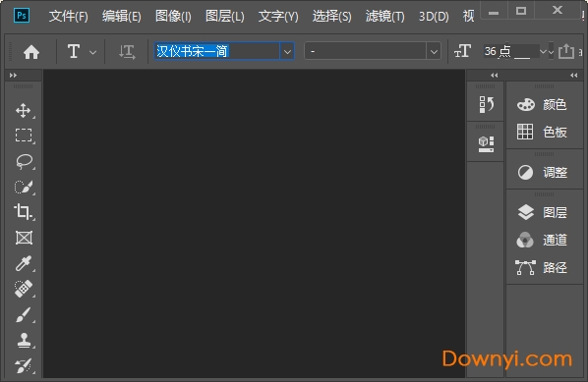Open the 文件(F) menu
Image resolution: width=588 pixels, height=382 pixels.
tap(68, 16)
